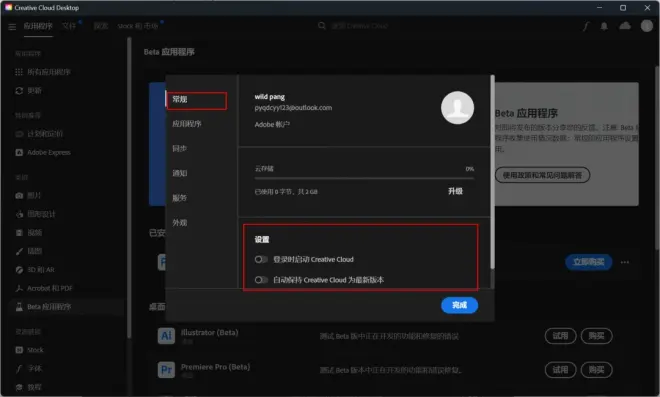Select the 插图 brush icon category

pyautogui.click(x=19, y=251)
